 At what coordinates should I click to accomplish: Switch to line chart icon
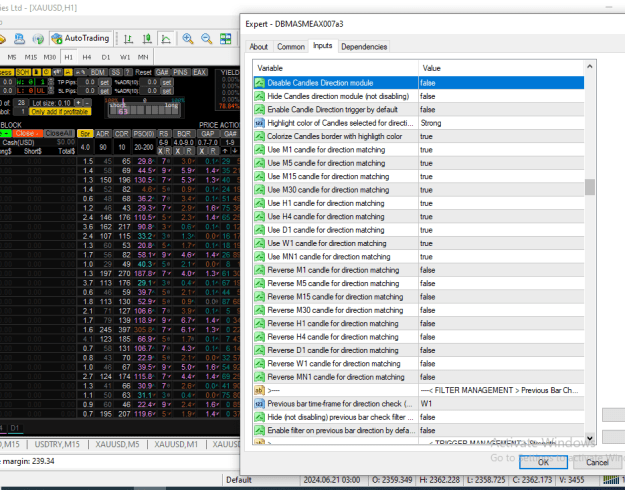(165, 39)
